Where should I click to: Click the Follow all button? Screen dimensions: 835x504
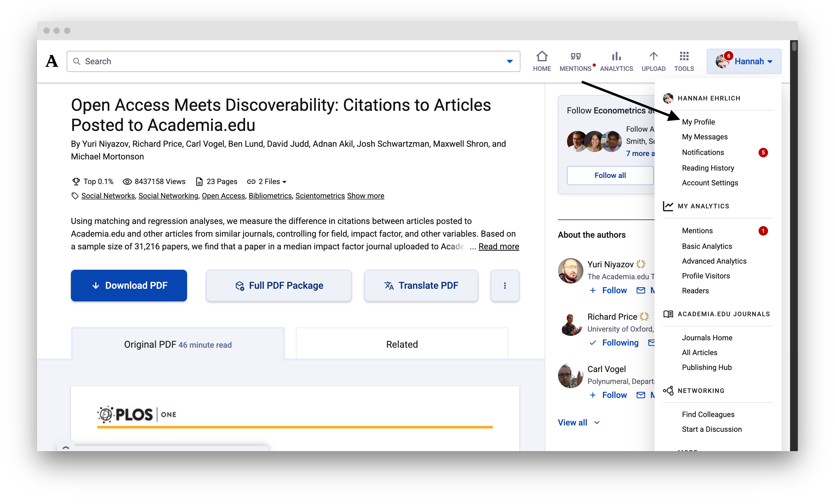(x=610, y=176)
